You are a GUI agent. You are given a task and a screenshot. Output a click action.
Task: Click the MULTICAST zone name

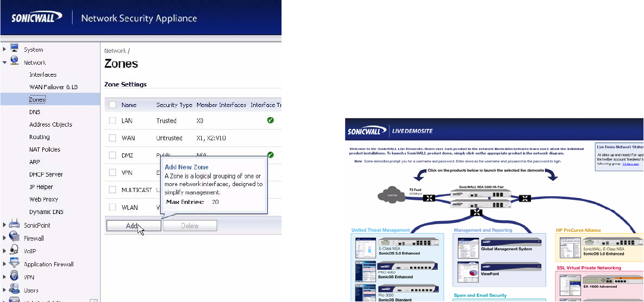tap(137, 190)
